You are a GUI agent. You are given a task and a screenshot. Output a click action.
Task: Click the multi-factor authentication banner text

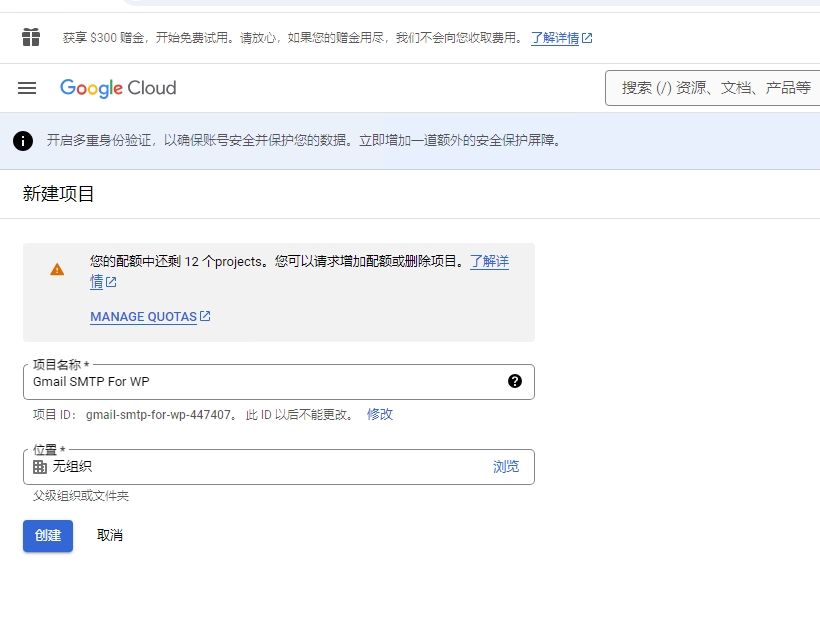coord(304,141)
